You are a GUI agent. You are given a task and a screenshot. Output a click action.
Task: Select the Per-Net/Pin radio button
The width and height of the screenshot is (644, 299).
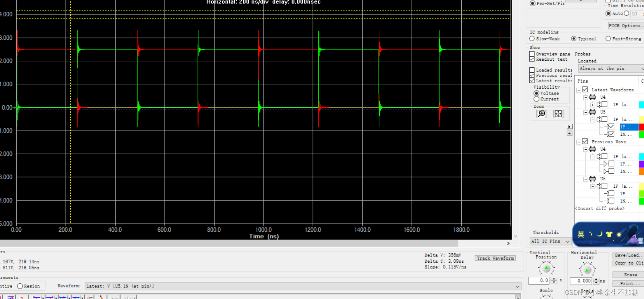[532, 3]
